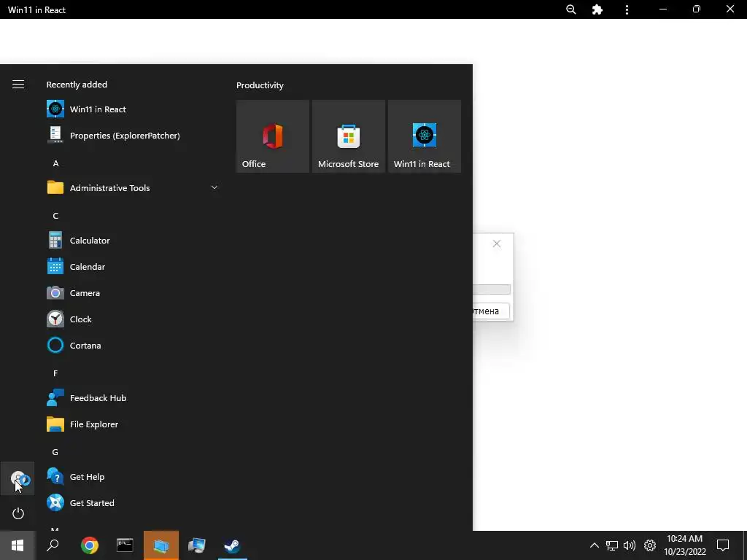The width and height of the screenshot is (747, 560).
Task: Open the notification center icon
Action: 723,545
